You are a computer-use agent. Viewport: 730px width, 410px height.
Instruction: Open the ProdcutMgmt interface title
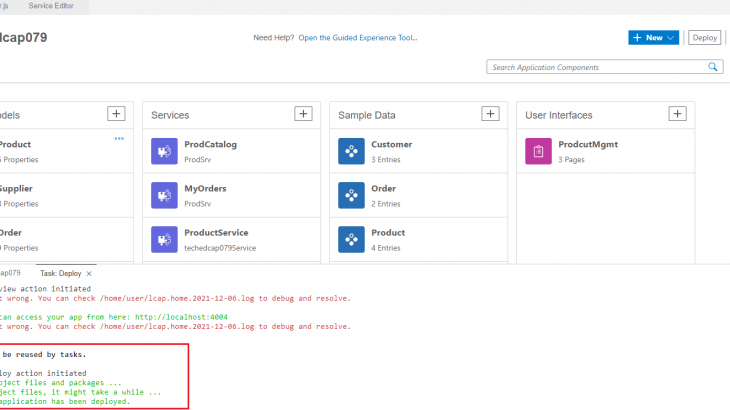click(588, 144)
